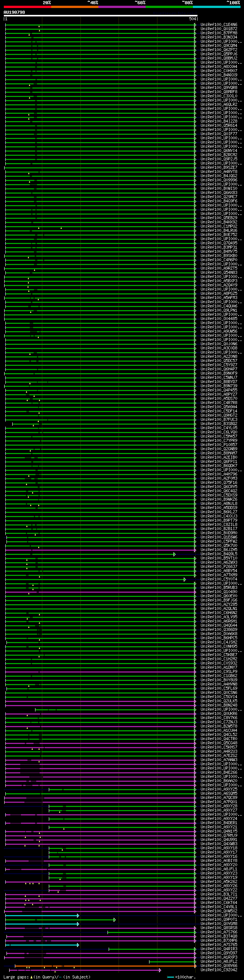Choose label UniRef100_Q9P0T1
This screenshot has width=244, height=980.
[219, 920]
